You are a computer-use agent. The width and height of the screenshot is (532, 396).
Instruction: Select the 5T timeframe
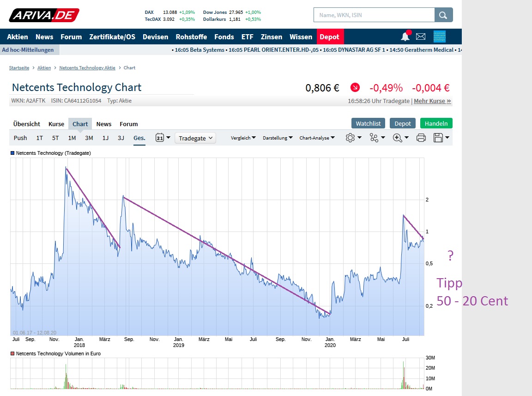coord(55,138)
